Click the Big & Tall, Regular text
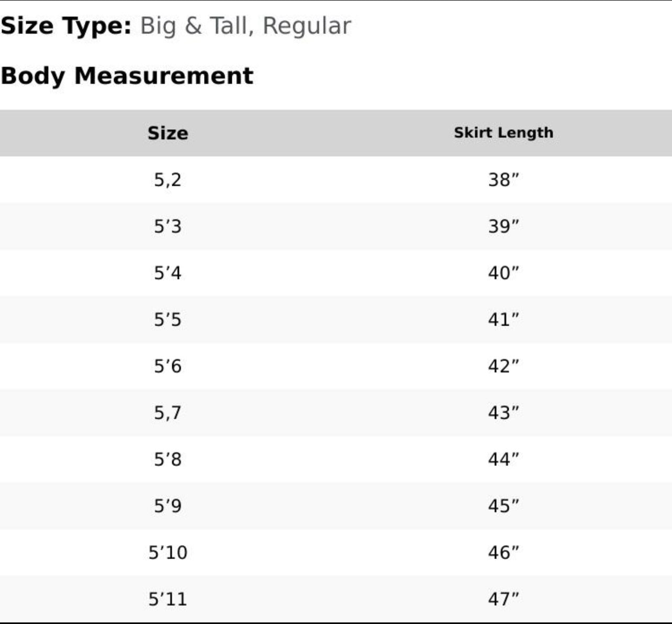This screenshot has width=672, height=624. [245, 26]
